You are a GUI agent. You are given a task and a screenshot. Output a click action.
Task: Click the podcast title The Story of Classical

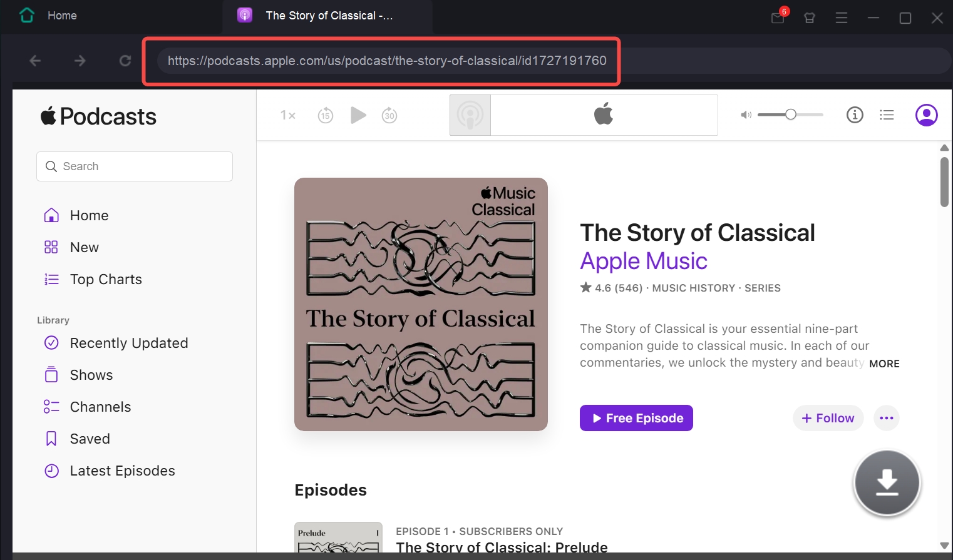tap(698, 233)
